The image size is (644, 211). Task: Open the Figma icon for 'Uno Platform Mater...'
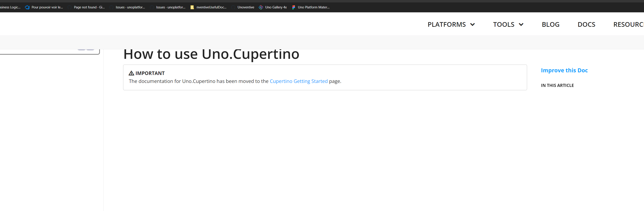tap(293, 7)
